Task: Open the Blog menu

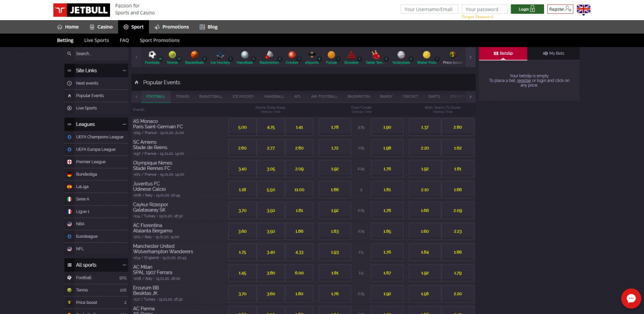Action: tap(209, 26)
